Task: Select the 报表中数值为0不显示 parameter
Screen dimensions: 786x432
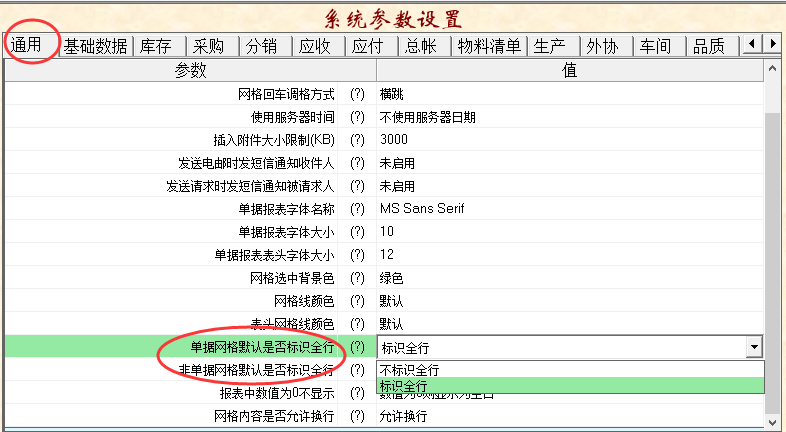Action: [277, 393]
